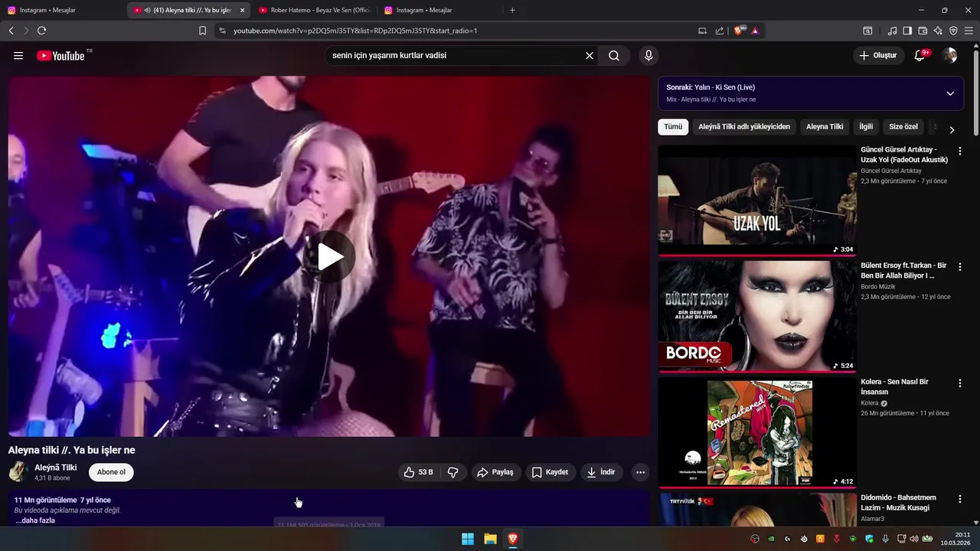Download the video with İndir
Screen dimensions: 980x551
click(x=601, y=472)
